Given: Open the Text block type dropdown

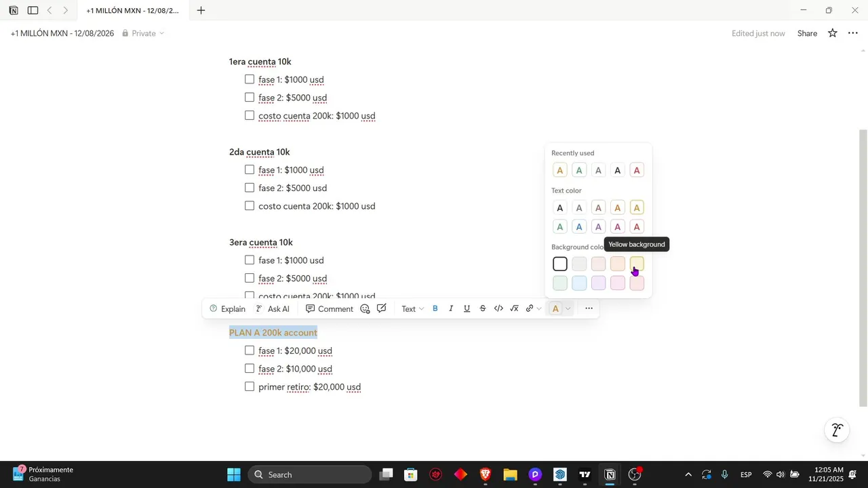Looking at the screenshot, I should pos(412,308).
